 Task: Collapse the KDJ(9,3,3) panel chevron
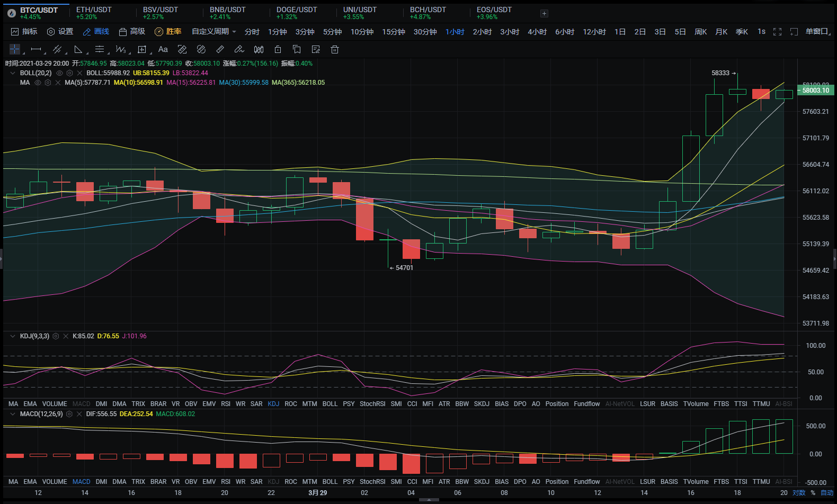click(13, 336)
